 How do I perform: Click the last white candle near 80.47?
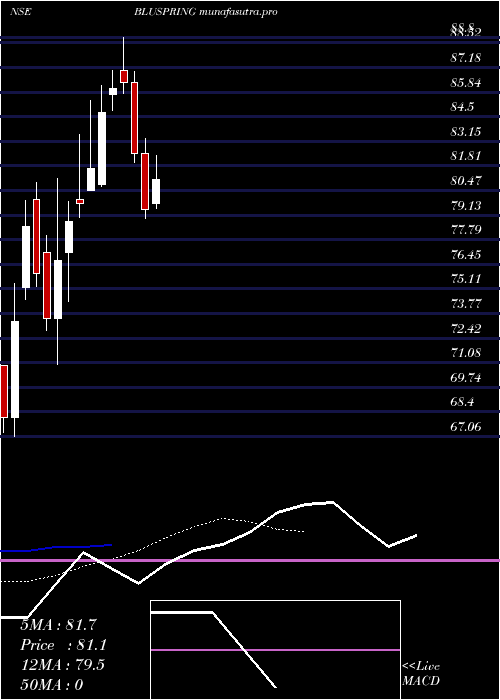(x=156, y=192)
